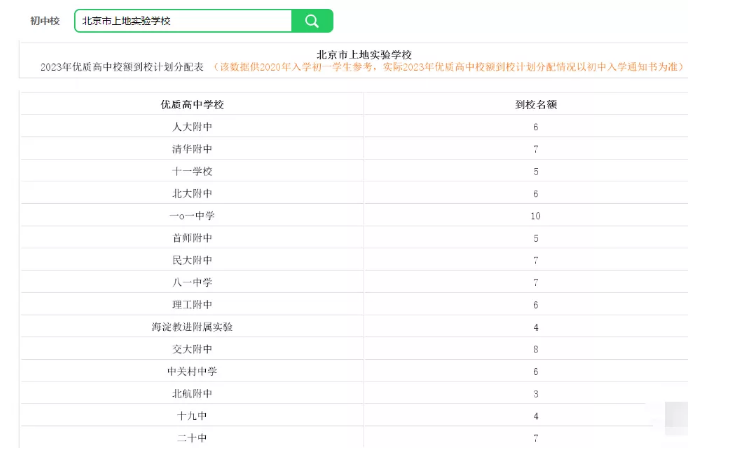Select the 北大附中 cell
Image resolution: width=733 pixels, height=453 pixels.
[192, 194]
